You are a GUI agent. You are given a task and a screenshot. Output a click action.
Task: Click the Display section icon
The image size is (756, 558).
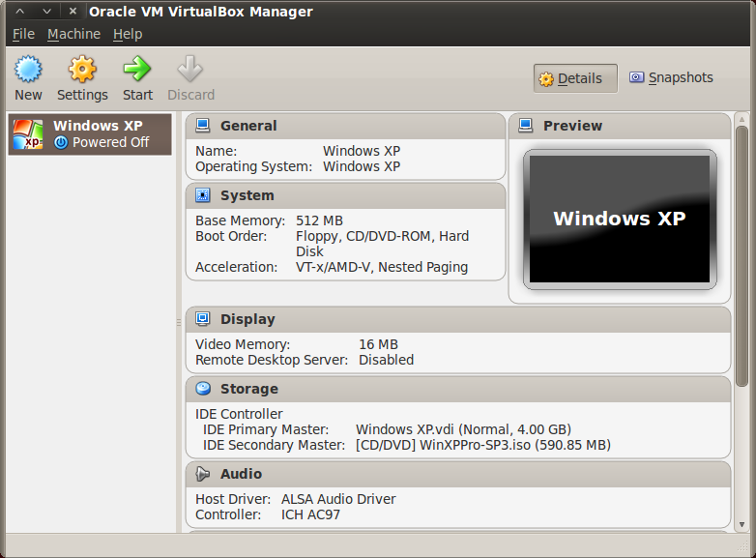tap(203, 319)
